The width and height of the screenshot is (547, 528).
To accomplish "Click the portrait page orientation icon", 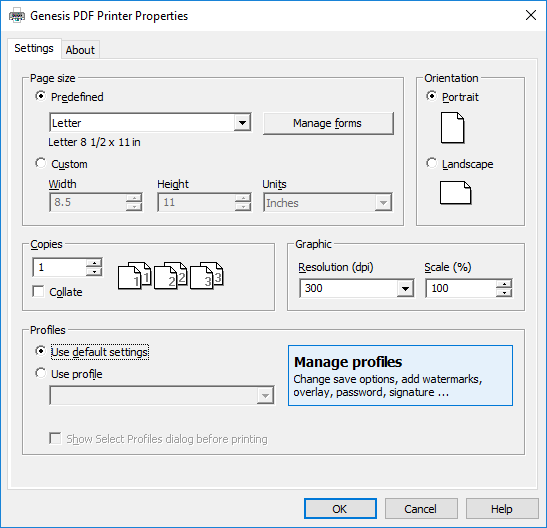I will (452, 128).
